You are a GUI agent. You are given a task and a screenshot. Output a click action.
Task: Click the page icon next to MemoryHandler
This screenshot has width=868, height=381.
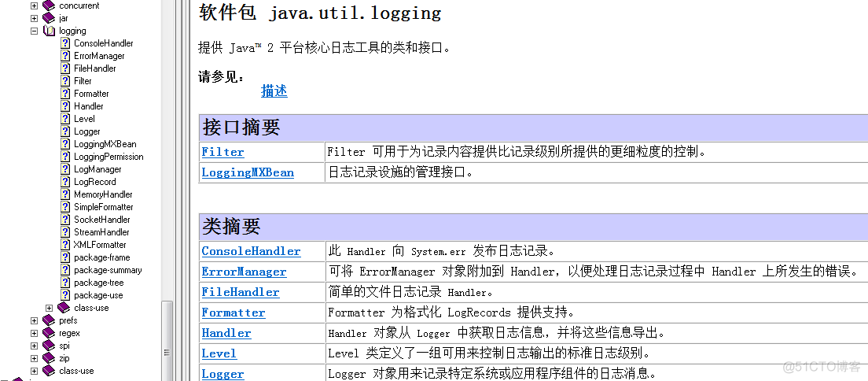point(64,194)
